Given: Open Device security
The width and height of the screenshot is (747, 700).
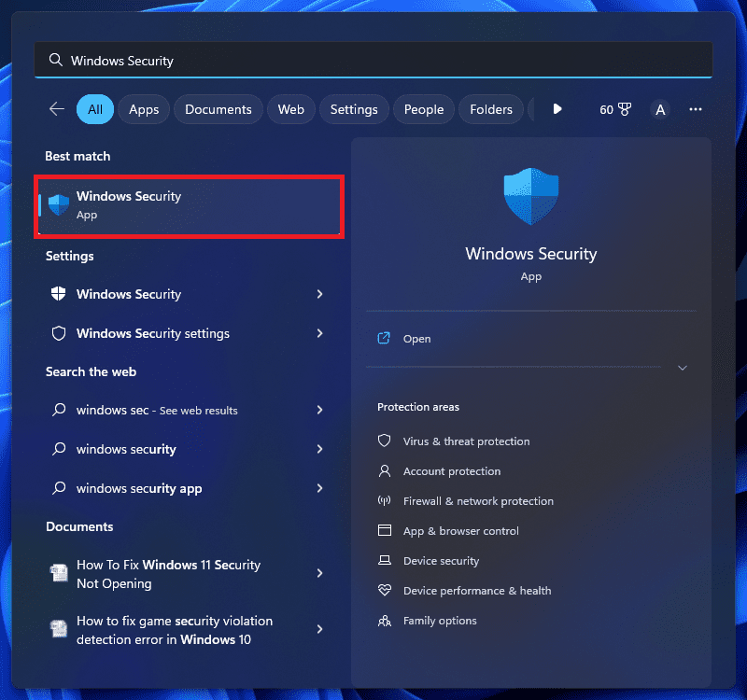Looking at the screenshot, I should [441, 561].
